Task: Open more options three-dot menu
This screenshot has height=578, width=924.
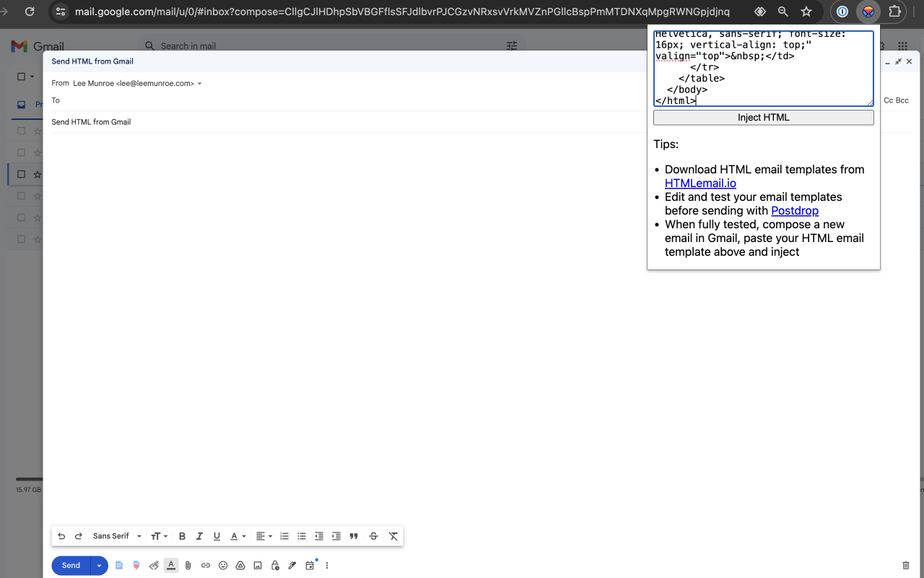Action: click(327, 566)
